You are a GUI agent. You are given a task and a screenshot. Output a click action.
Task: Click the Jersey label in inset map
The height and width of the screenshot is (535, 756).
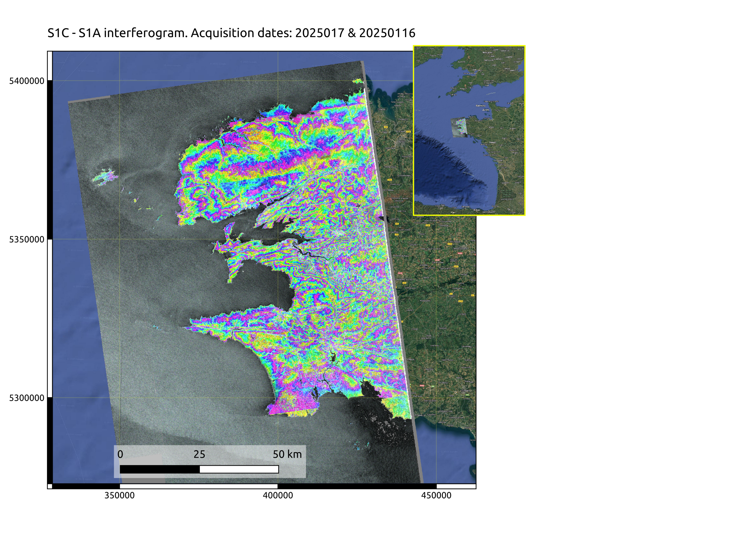486,110
